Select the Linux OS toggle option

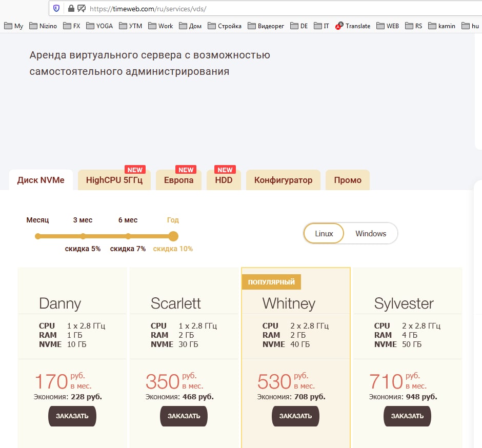[324, 234]
